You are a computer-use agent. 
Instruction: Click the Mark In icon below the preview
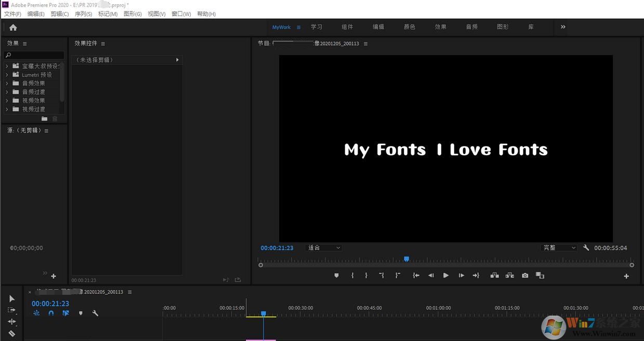pos(352,275)
